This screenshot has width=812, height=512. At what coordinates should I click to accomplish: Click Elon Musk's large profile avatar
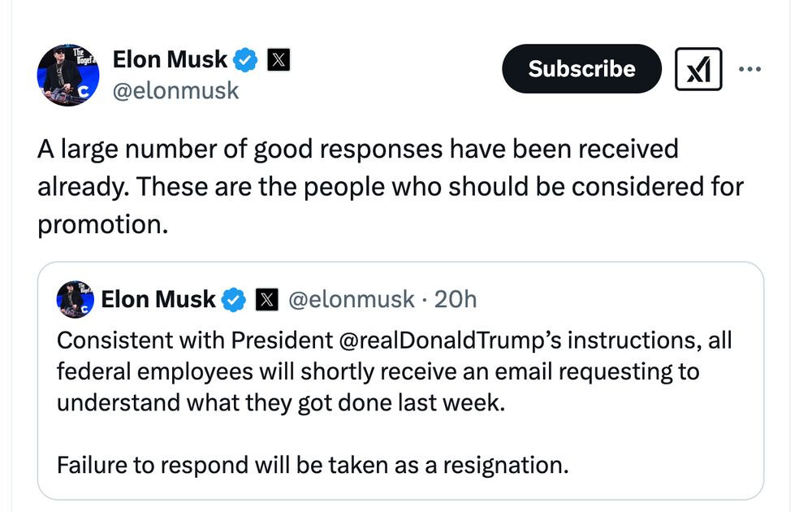(68, 76)
